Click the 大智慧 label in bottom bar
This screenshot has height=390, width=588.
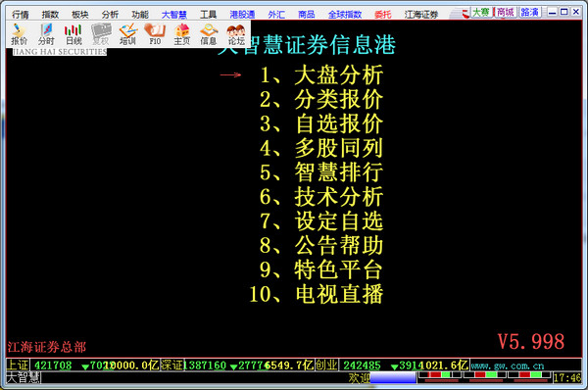[x=24, y=377]
